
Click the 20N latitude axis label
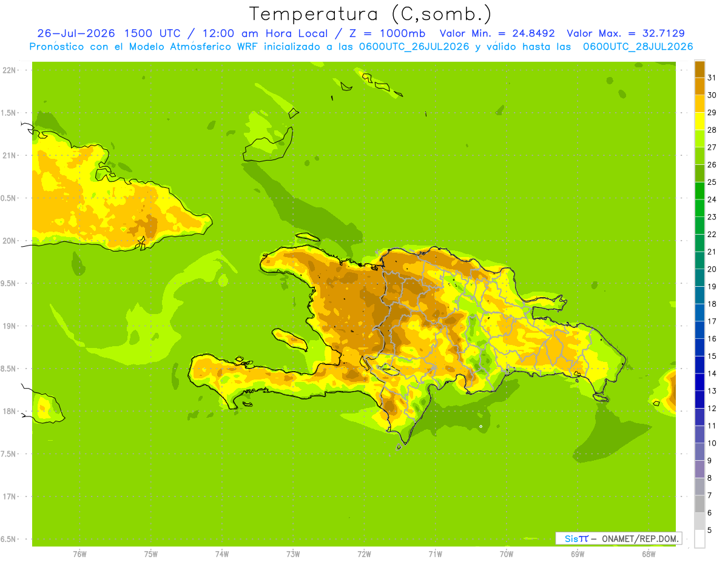pyautogui.click(x=10, y=241)
